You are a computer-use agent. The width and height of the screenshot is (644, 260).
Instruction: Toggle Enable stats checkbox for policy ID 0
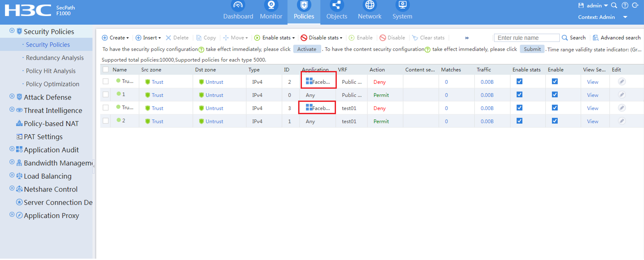tap(520, 95)
